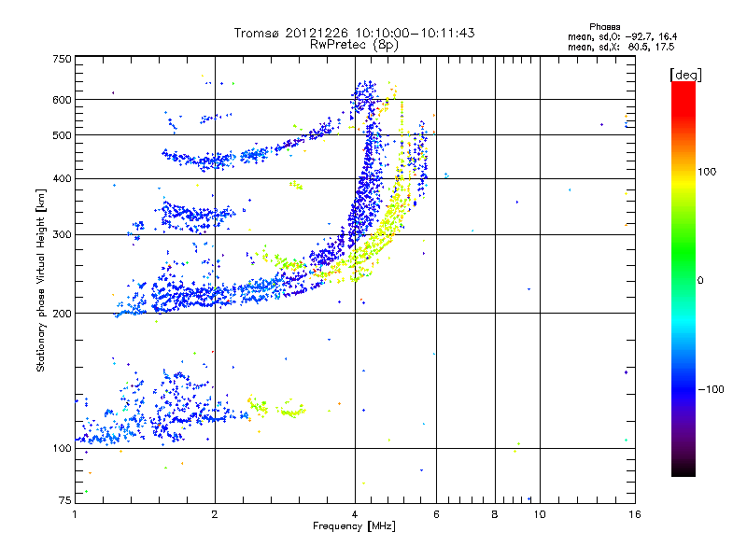Viewport: 747px width, 560px height.
Task: Click colorbar tick label "100"
Action: [707, 172]
